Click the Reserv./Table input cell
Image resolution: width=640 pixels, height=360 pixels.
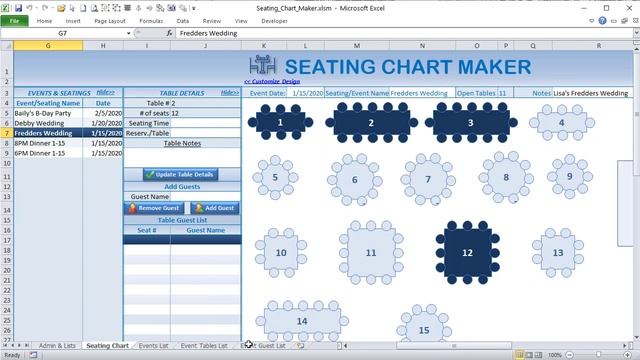(x=205, y=133)
